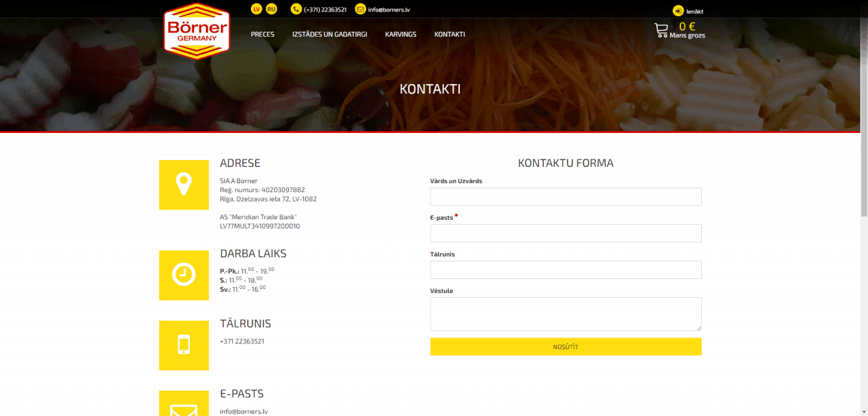This screenshot has width=868, height=416.
Task: Click the KONTAKTU FORMA heading
Action: 566,163
